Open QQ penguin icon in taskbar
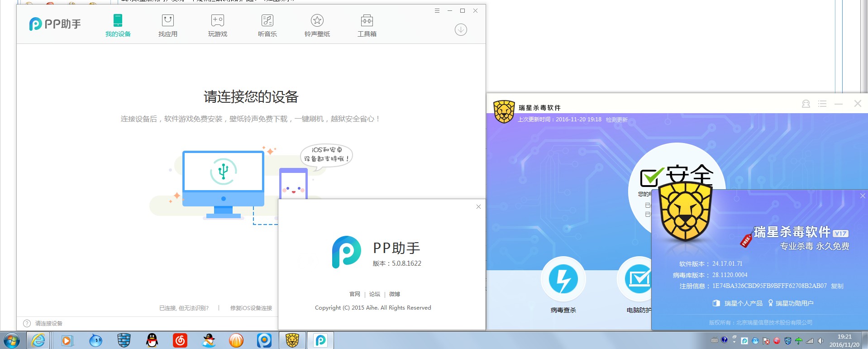 pyautogui.click(x=152, y=340)
